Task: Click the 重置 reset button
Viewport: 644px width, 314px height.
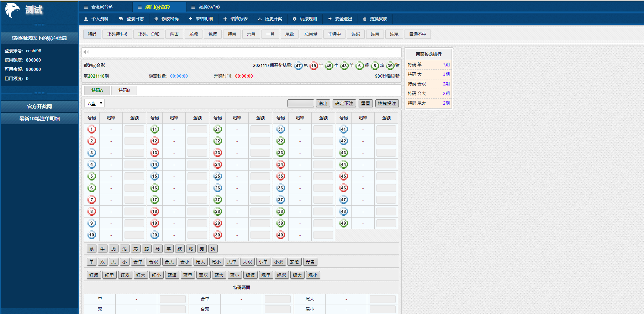Action: point(366,104)
